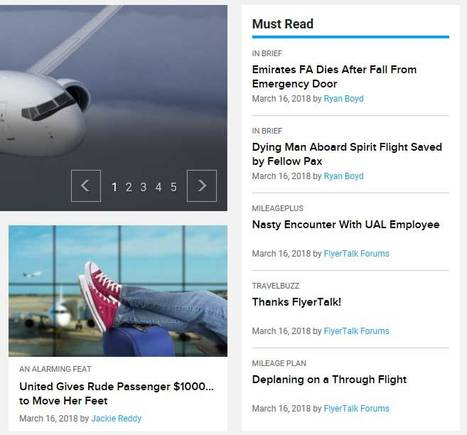View author Jackie Reddy's profile
The image size is (467, 435).
[x=116, y=418]
